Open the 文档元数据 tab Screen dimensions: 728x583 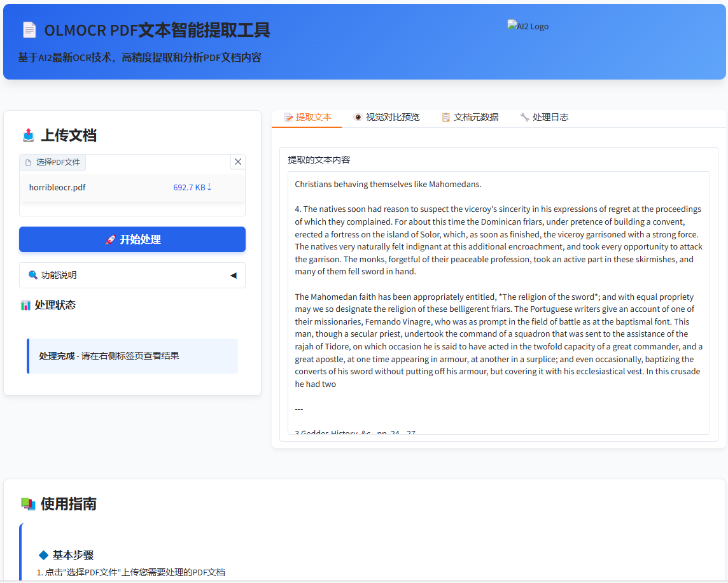pyautogui.click(x=470, y=117)
